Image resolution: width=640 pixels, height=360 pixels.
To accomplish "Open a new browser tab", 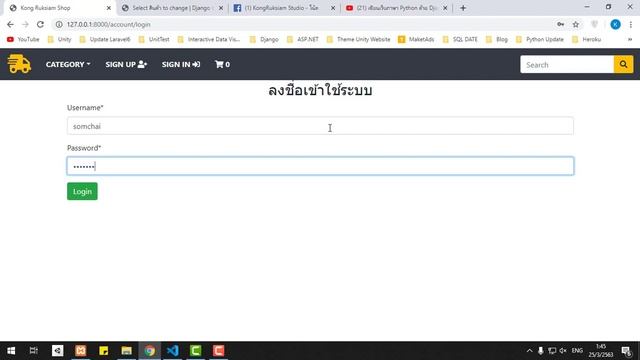I will (x=463, y=8).
